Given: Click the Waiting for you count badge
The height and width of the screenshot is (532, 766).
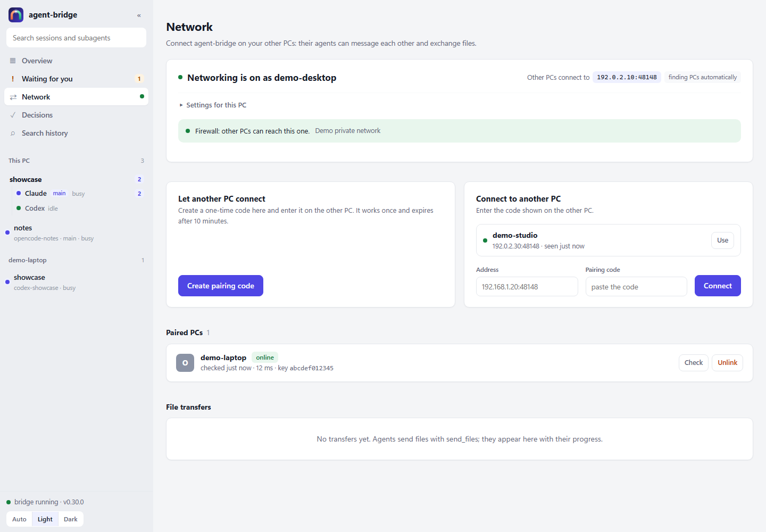Looking at the screenshot, I should click(139, 79).
